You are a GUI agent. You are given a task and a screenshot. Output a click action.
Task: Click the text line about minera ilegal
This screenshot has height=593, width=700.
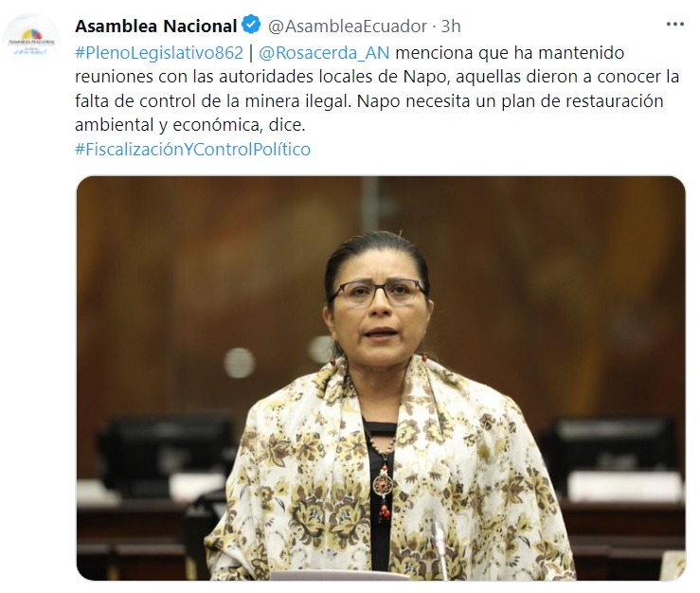[368, 100]
